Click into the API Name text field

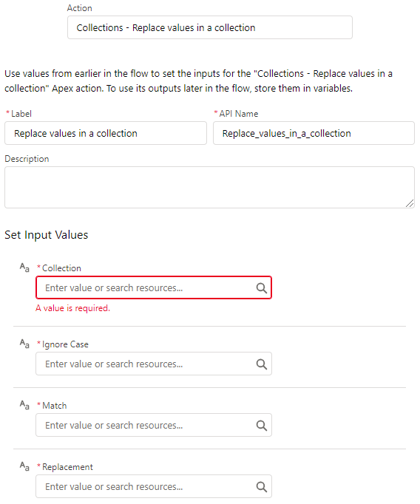(x=314, y=134)
